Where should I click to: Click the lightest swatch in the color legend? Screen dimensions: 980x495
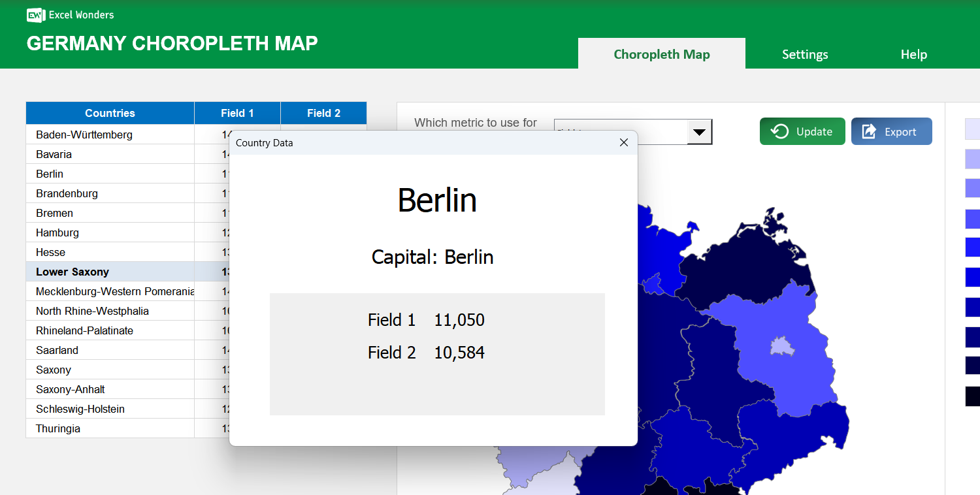click(972, 129)
